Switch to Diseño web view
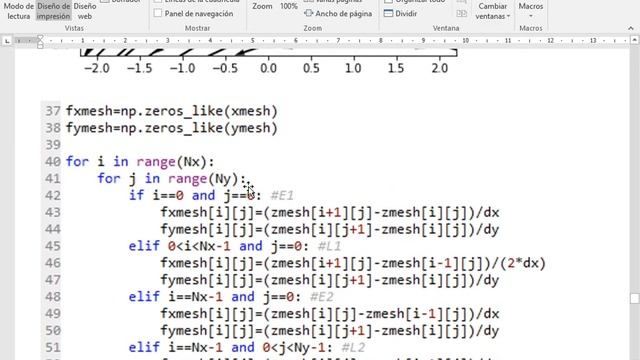Viewport: 640px width, 360px height. click(85, 11)
